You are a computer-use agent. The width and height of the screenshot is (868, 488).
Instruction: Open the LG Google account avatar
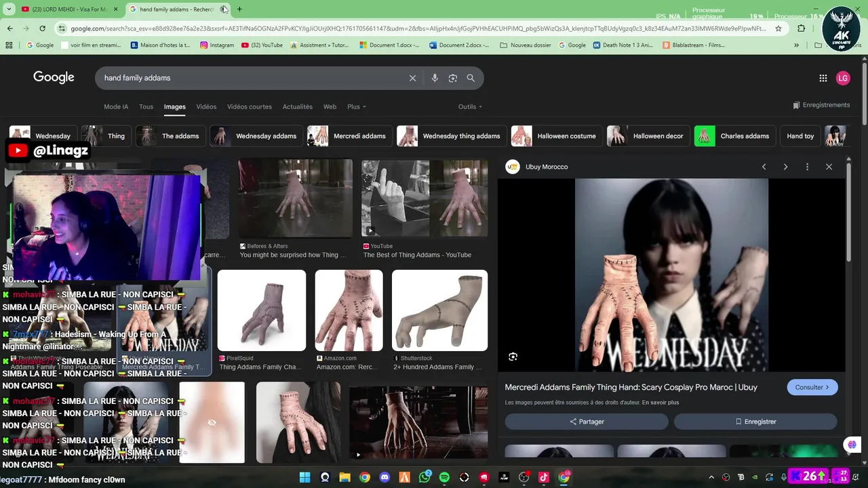point(843,78)
